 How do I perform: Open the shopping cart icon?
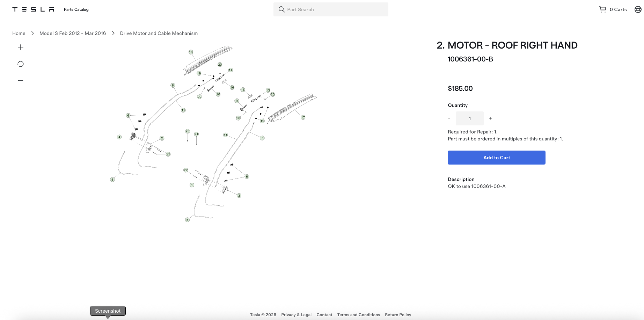602,9
